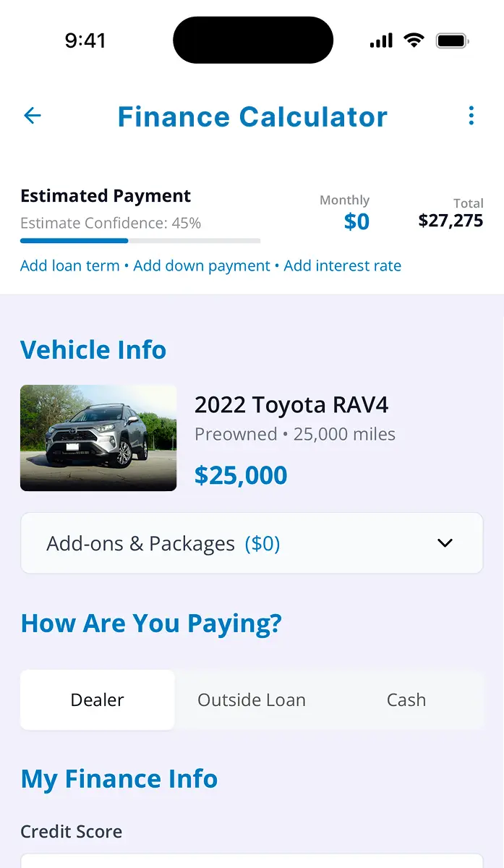Tap the battery status icon

tap(453, 41)
